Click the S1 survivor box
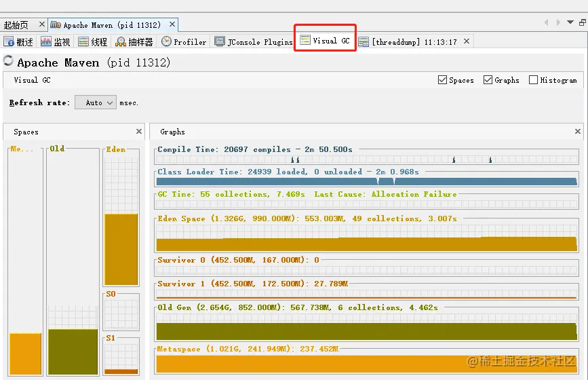Screen dimensions: 588x380 [121, 356]
